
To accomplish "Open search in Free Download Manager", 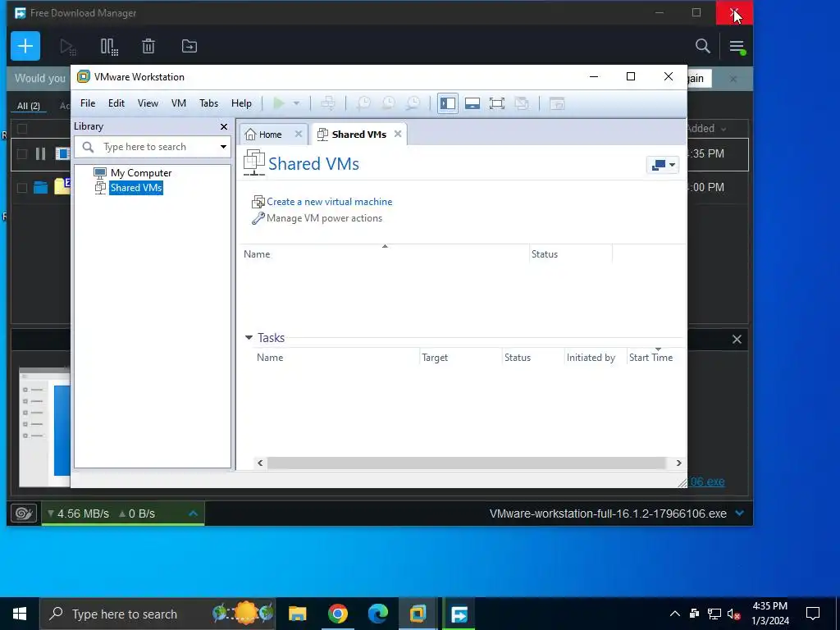I will 702,46.
